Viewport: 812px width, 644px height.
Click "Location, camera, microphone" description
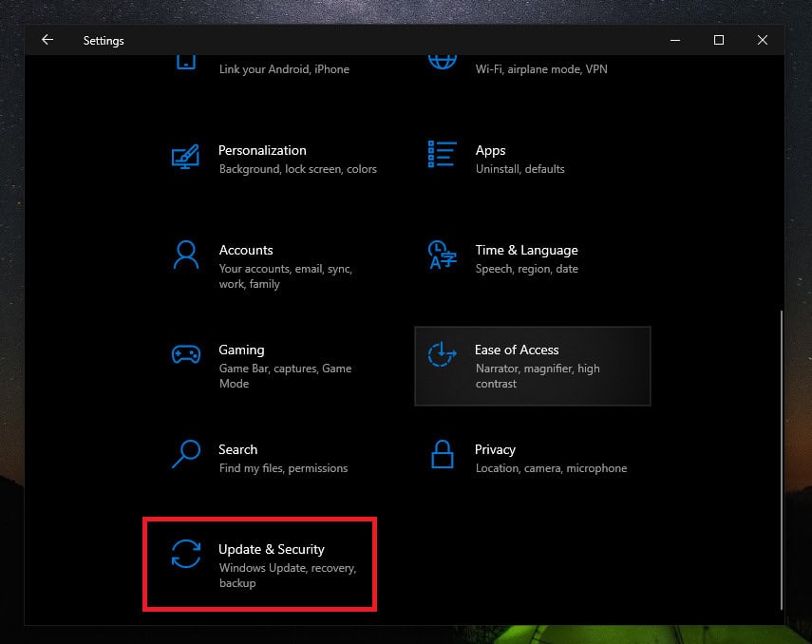(551, 468)
